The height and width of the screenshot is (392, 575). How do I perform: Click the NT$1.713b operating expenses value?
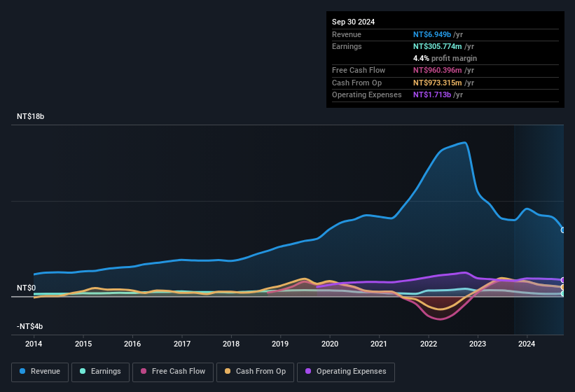coord(432,95)
